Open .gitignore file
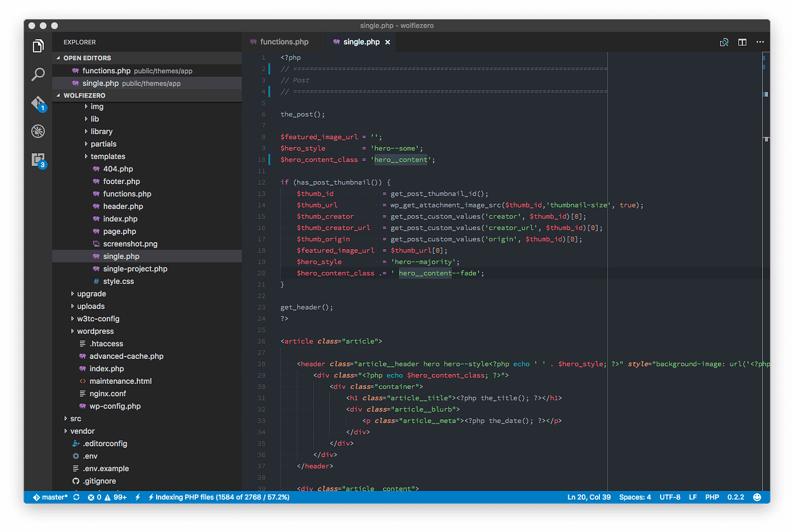The image size is (794, 532). coord(147,481)
